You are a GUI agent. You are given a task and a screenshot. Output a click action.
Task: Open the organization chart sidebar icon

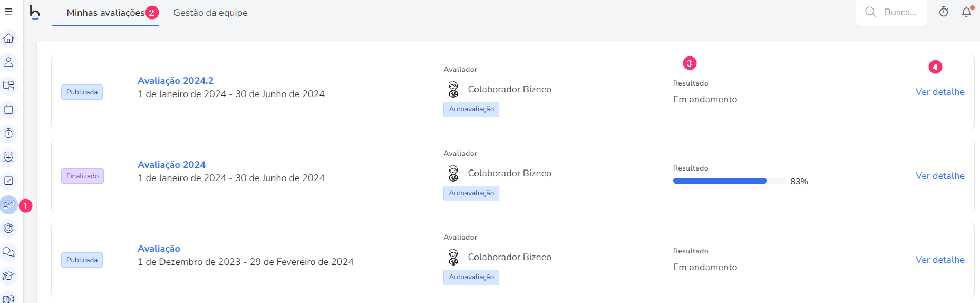tap(8, 86)
